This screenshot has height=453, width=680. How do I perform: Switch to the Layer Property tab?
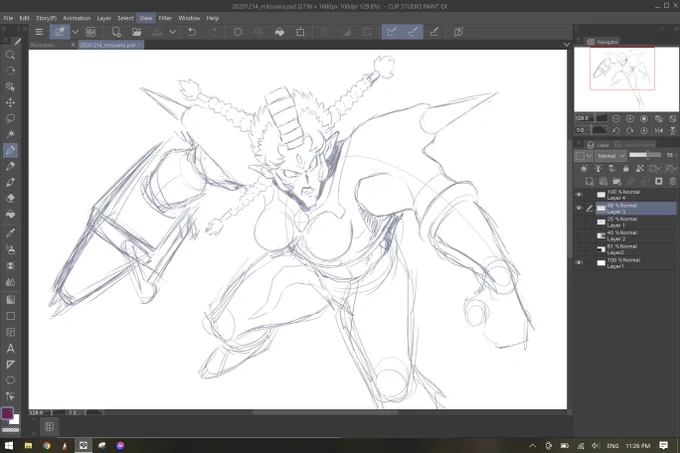[x=635, y=144]
